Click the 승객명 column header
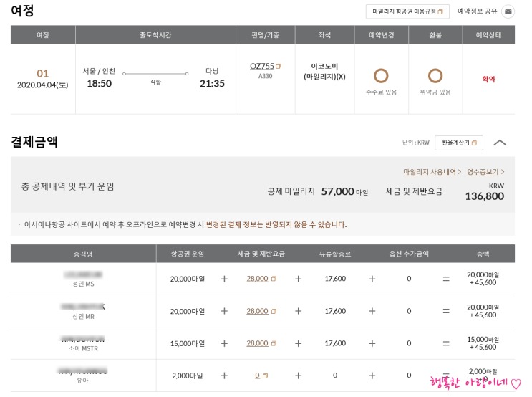 83,254
